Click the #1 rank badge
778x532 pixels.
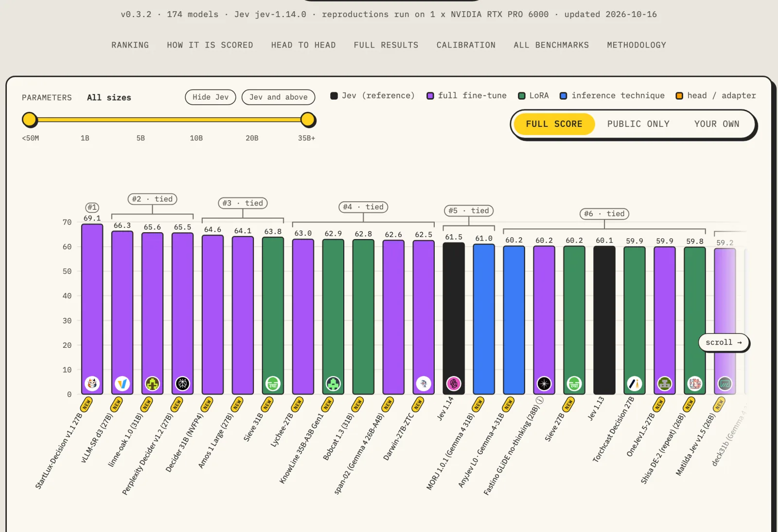(x=92, y=207)
